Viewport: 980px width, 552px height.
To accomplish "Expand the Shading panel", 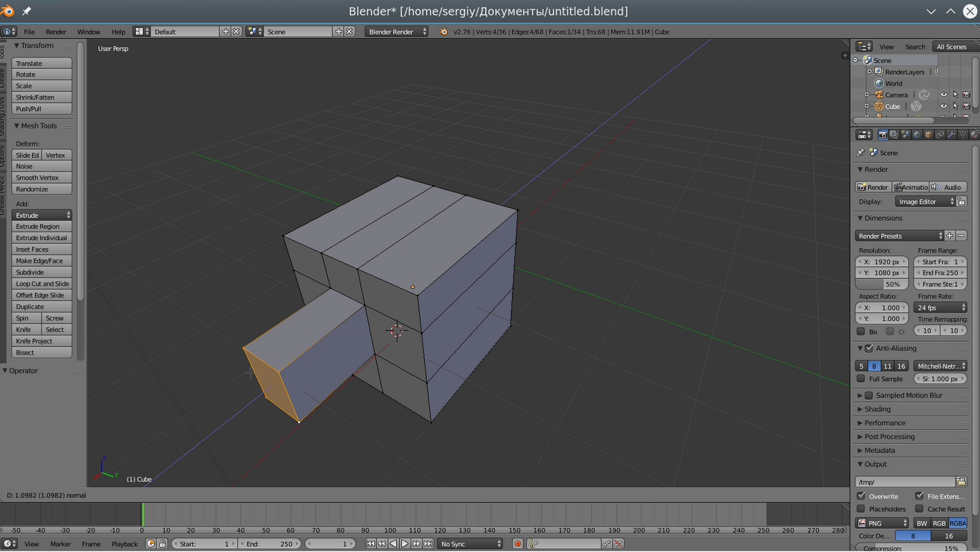I will (x=877, y=409).
